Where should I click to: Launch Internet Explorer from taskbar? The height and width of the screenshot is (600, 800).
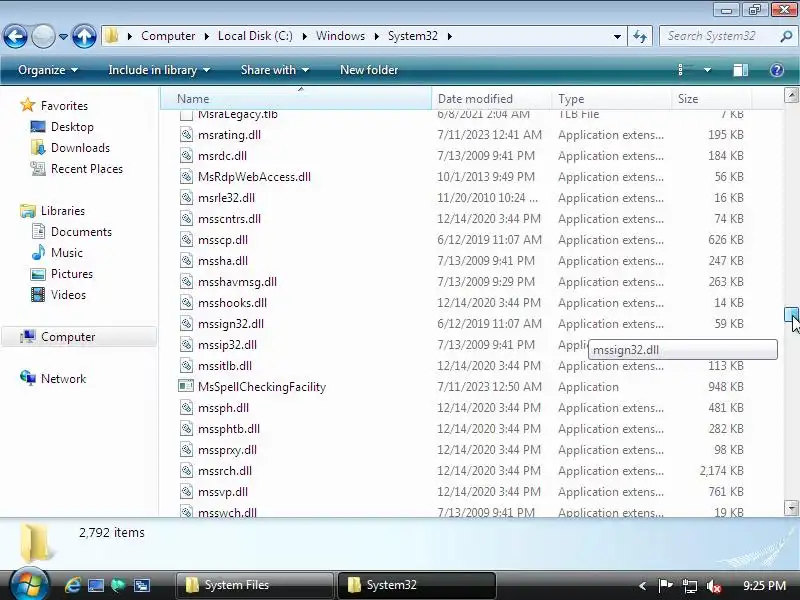72,585
